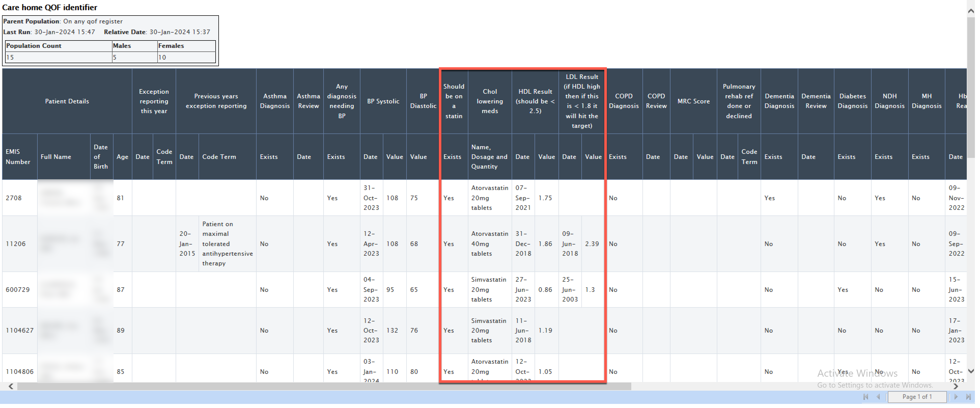This screenshot has height=408, width=980.
Task: Click the horizontal scrollbar right arrow
Action: pos(956,386)
